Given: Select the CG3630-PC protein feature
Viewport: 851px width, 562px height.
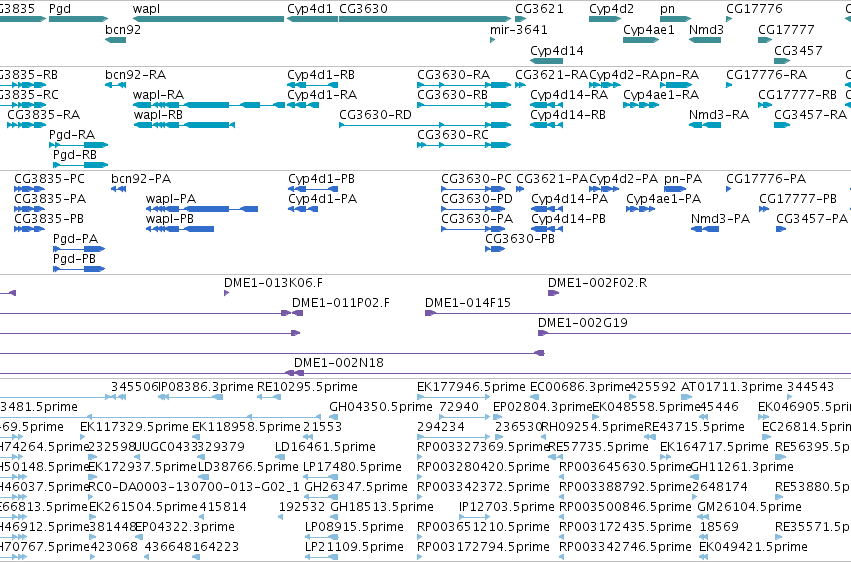Looking at the screenshot, I should coord(473,189).
